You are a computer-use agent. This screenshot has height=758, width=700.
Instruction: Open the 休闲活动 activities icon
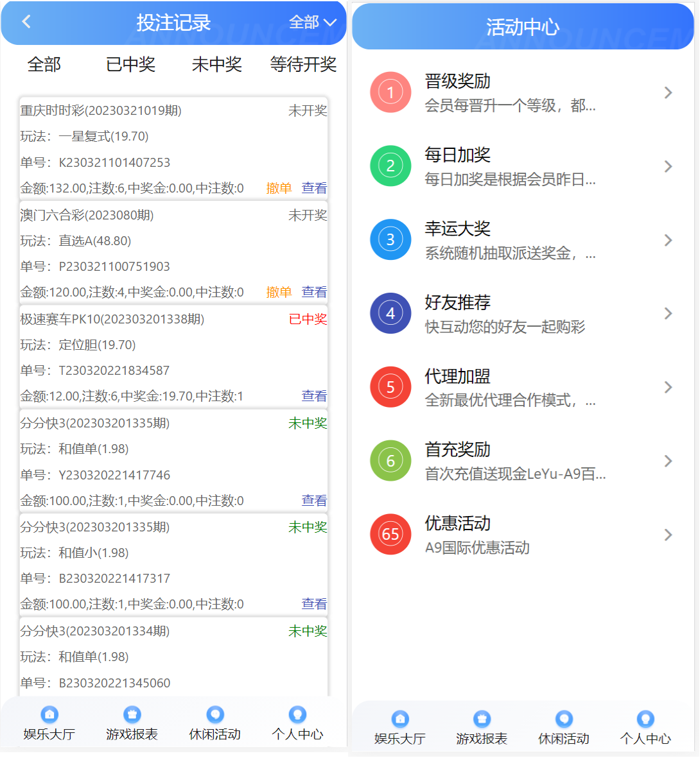pos(214,714)
